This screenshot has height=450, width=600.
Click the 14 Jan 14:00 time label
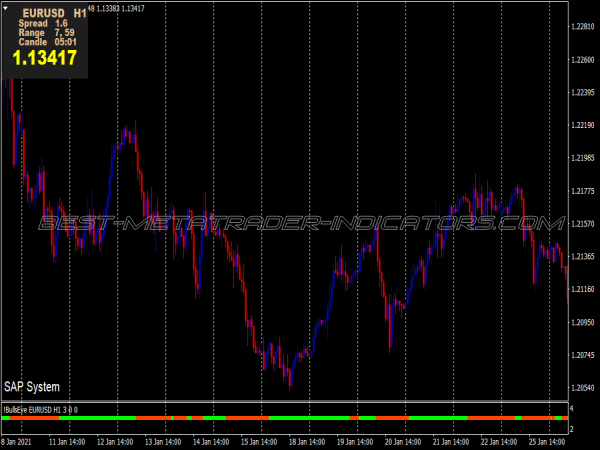click(x=211, y=442)
